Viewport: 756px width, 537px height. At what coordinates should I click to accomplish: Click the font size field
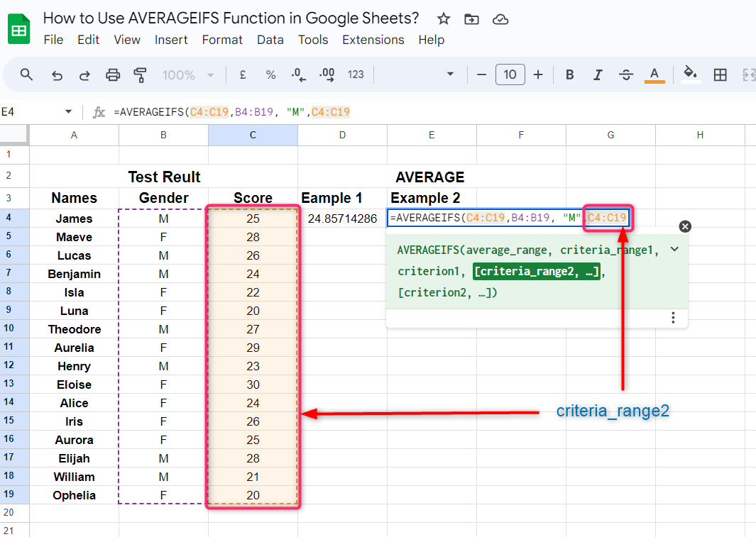click(x=510, y=74)
